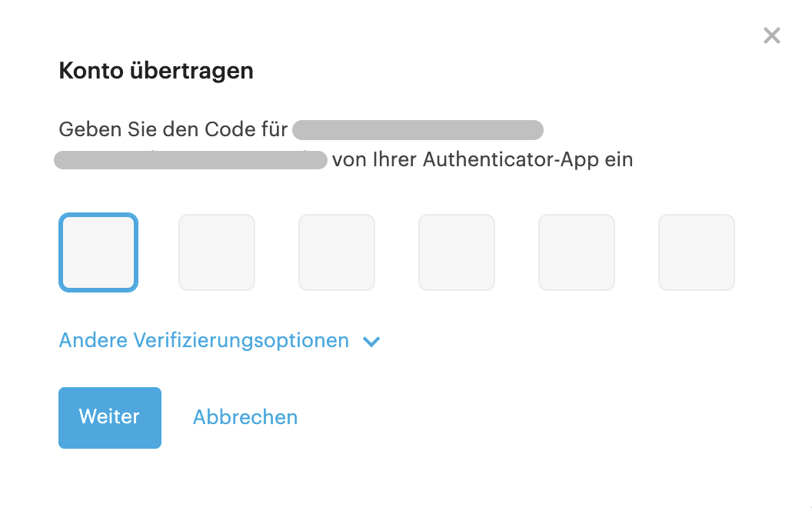This screenshot has width=812, height=508.
Task: Click the Weiter button
Action: tap(110, 418)
